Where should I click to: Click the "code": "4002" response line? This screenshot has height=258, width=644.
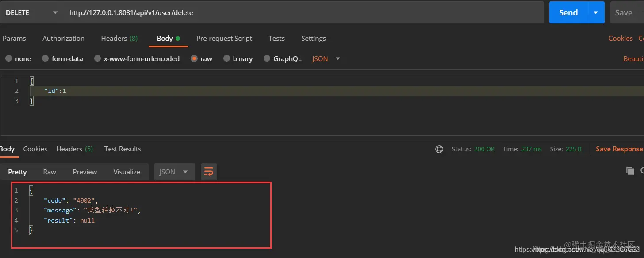pos(71,200)
